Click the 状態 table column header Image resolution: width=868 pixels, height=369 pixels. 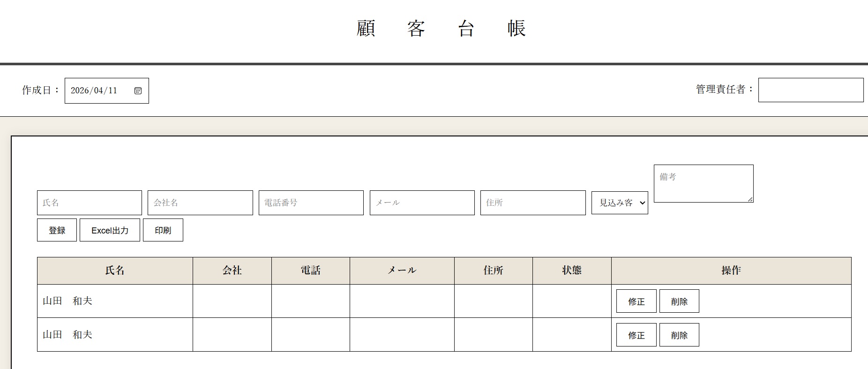click(572, 271)
